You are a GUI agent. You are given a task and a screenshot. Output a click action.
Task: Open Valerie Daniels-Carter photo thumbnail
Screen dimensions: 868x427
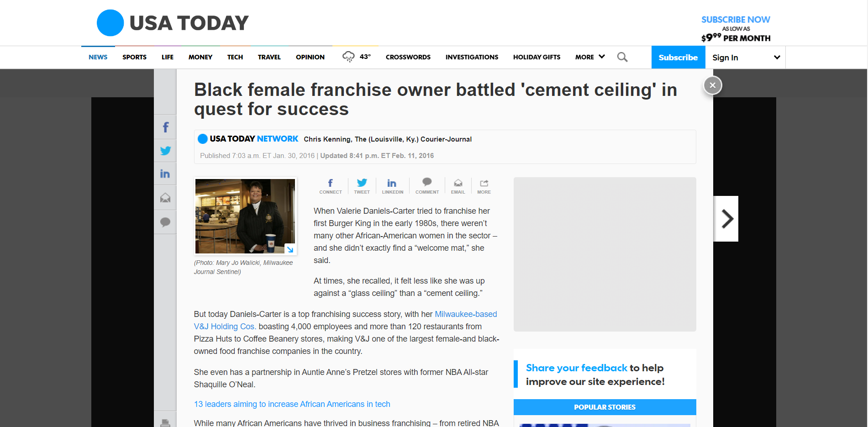click(x=245, y=216)
